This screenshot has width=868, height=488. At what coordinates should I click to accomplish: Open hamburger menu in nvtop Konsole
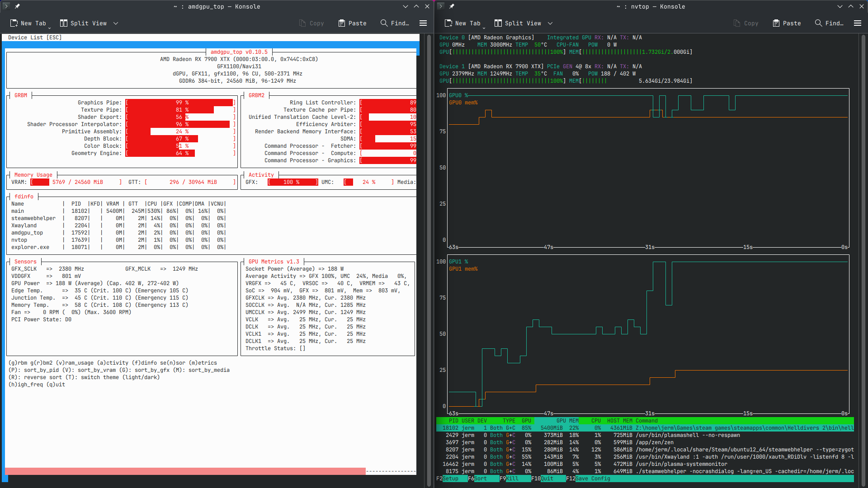point(858,23)
